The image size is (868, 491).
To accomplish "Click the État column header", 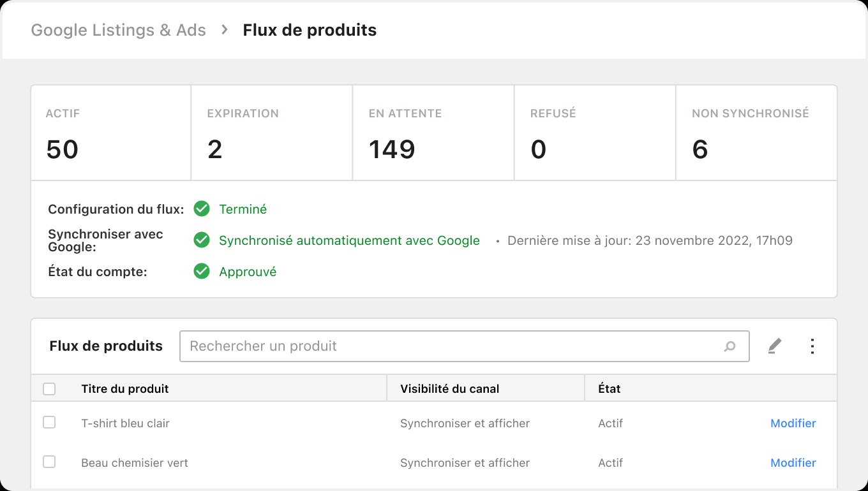I will pos(610,389).
